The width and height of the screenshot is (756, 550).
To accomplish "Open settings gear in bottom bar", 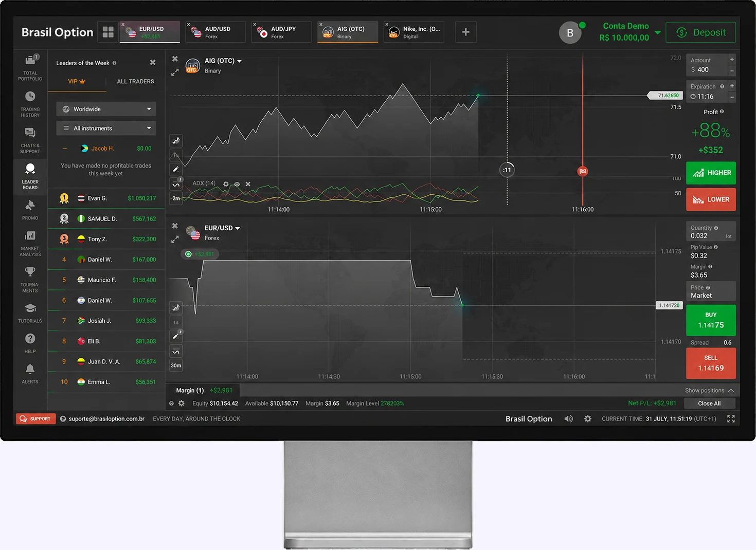I will [588, 419].
